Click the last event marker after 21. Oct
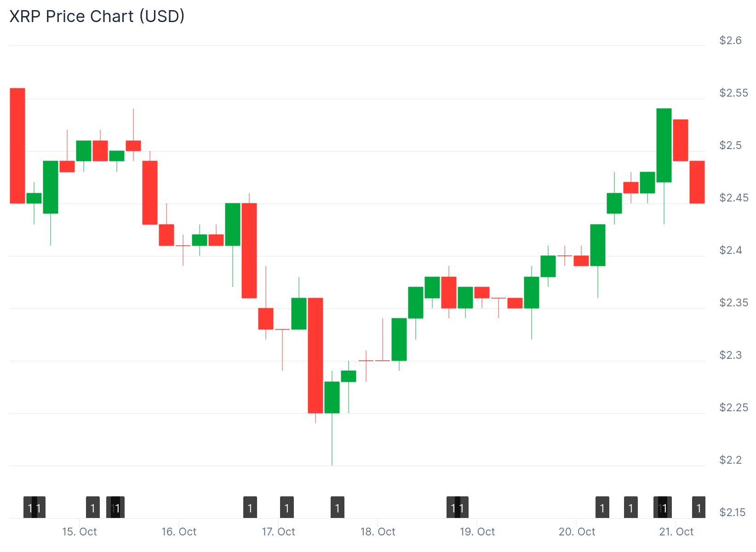The height and width of the screenshot is (552, 756). click(699, 508)
